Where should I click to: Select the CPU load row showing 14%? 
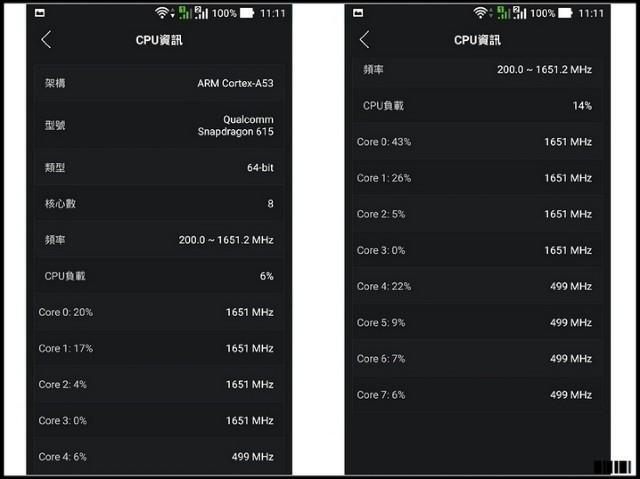coord(476,105)
